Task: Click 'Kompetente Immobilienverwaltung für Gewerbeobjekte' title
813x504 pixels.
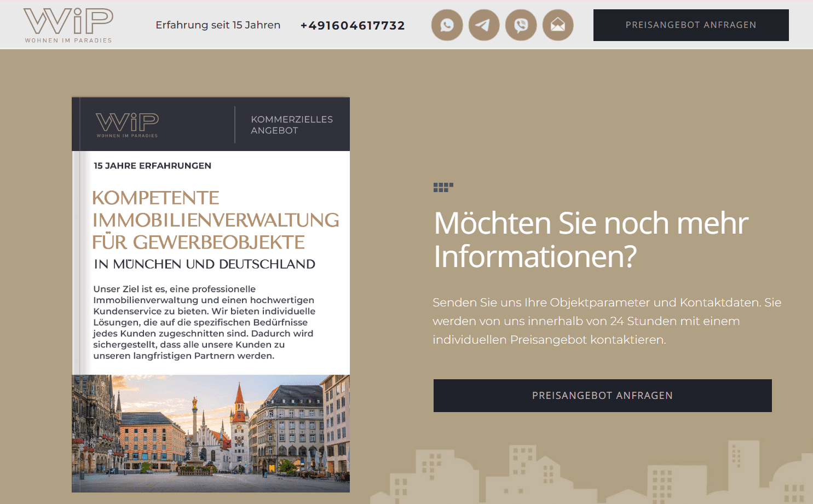Action: pos(216,220)
